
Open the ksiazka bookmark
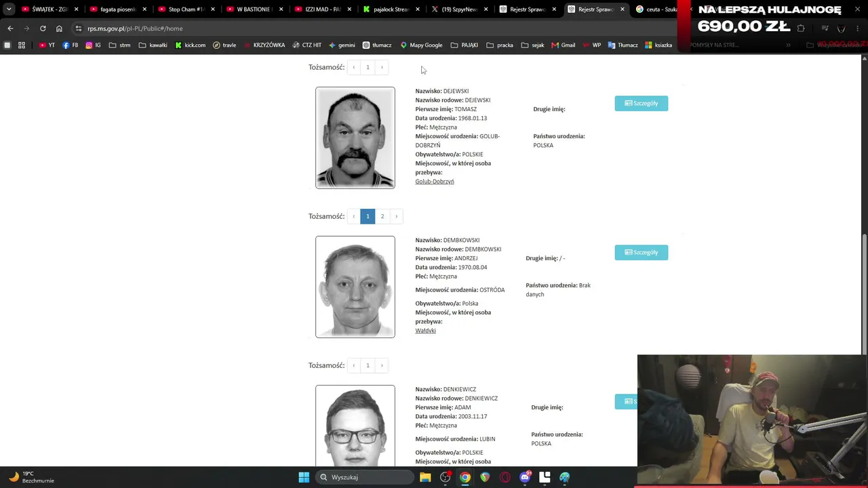(658, 45)
